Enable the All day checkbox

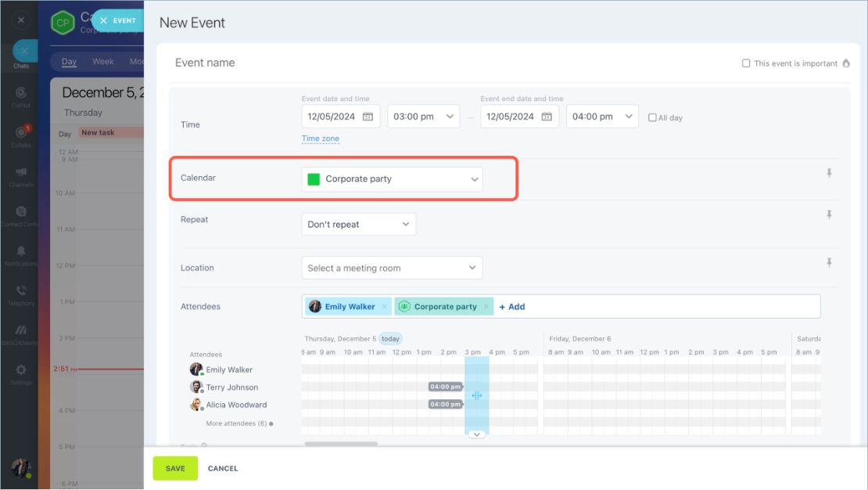pyautogui.click(x=652, y=117)
